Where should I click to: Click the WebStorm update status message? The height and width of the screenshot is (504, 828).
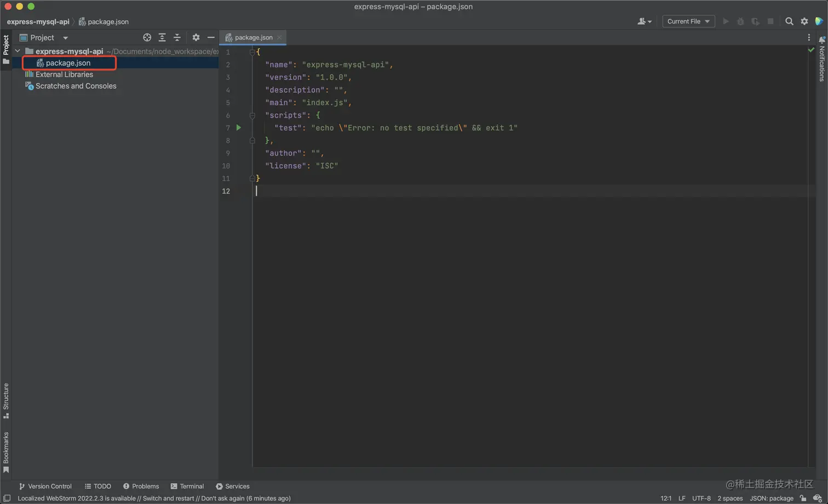coord(154,498)
